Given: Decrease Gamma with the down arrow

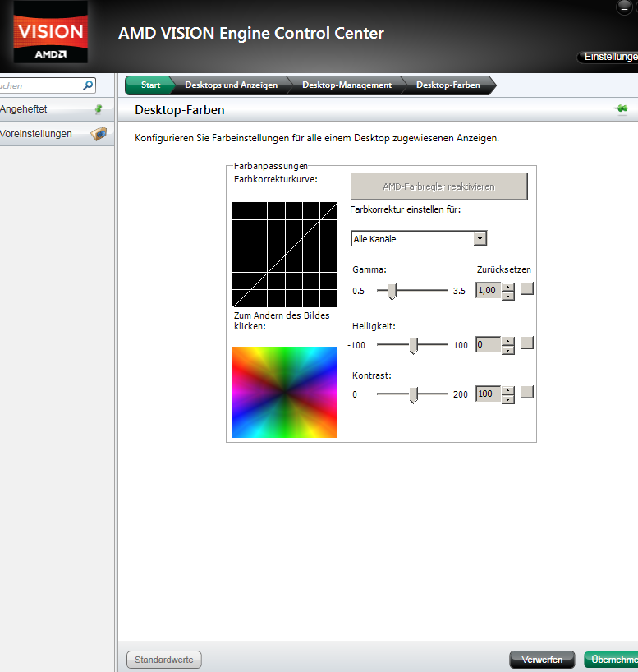Looking at the screenshot, I should (507, 296).
